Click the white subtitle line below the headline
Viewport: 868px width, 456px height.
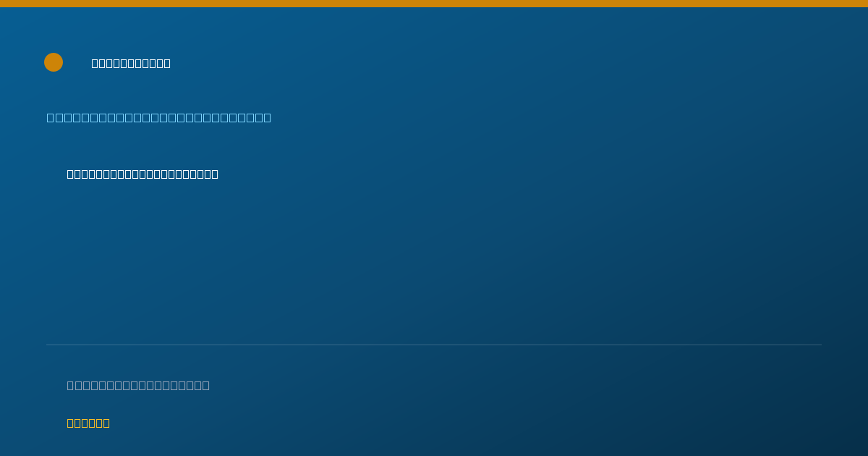[142, 174]
